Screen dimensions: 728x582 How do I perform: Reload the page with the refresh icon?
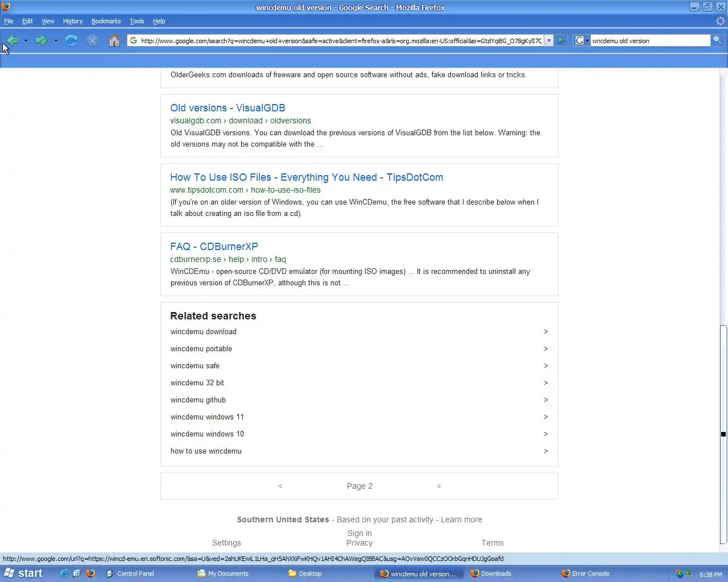71,40
